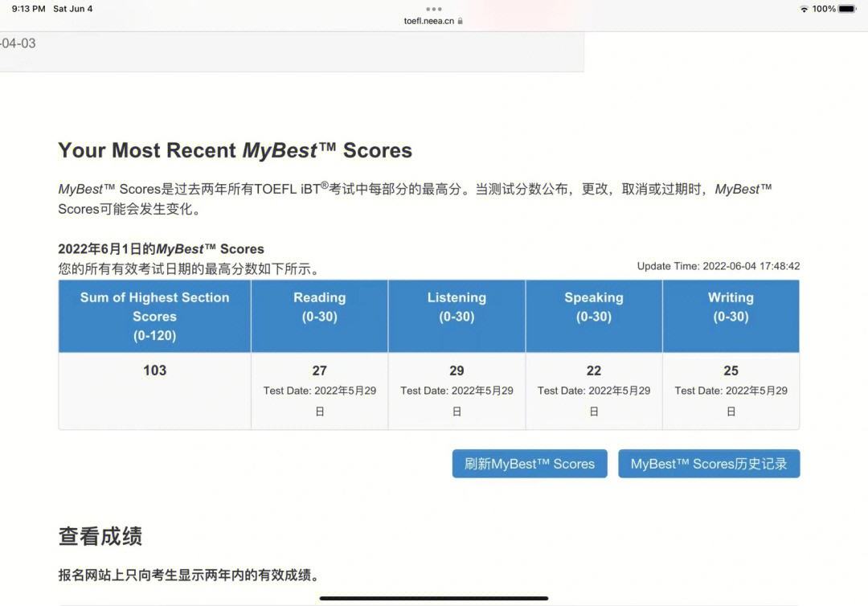Click the line 您的所有有效考试日期的最高分数如下所示
Screen dimensions: 868x606
[190, 269]
